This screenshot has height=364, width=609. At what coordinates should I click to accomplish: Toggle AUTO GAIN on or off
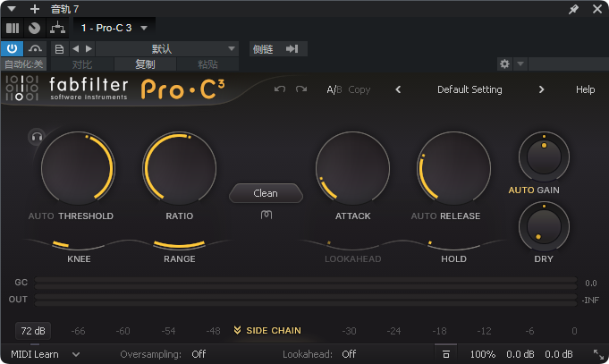point(534,190)
